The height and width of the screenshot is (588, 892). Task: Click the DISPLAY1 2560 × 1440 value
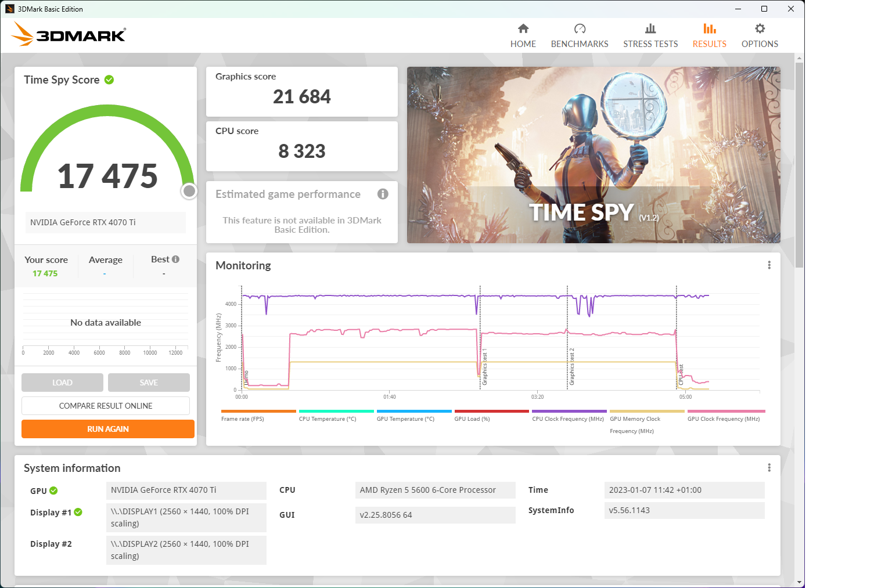pos(186,517)
